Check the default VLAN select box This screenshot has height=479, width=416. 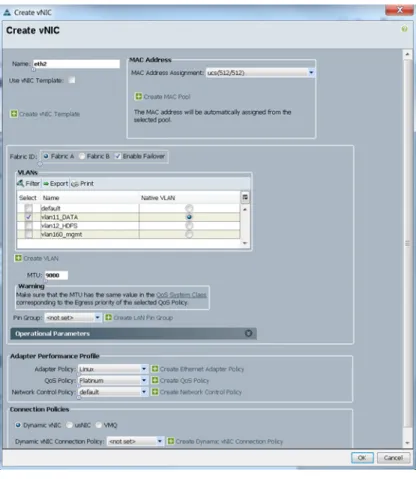pos(29,208)
